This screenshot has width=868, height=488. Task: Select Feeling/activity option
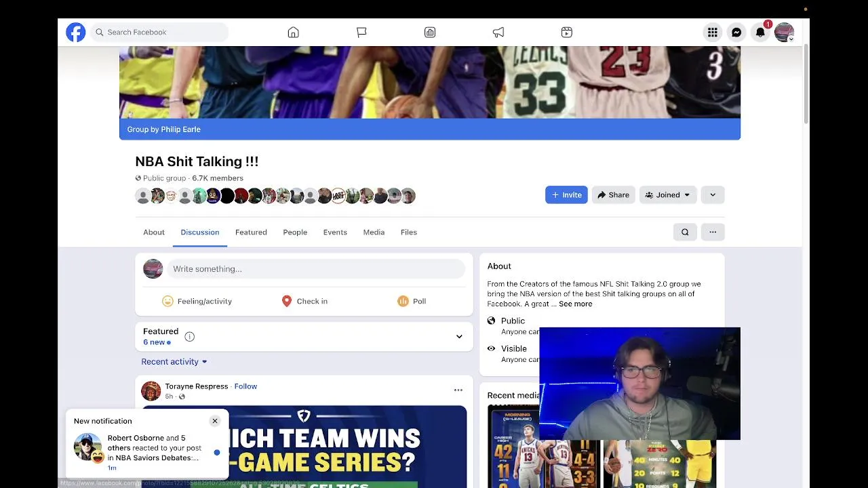click(x=197, y=301)
